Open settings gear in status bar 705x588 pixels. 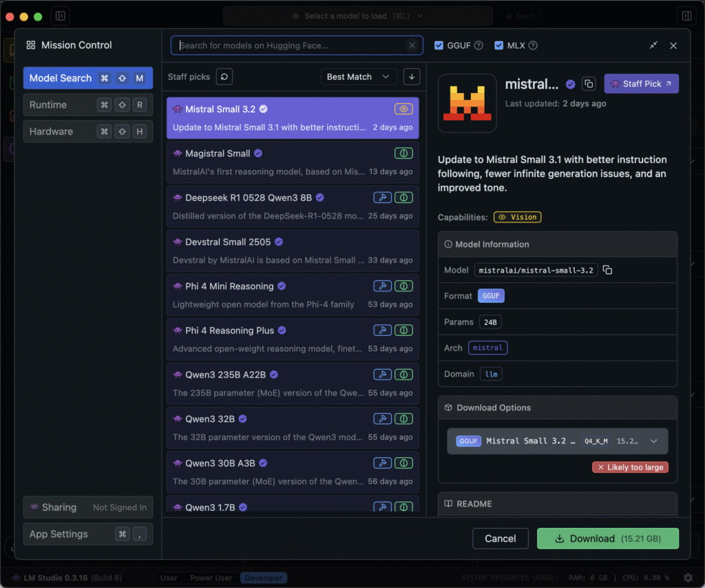tap(688, 578)
